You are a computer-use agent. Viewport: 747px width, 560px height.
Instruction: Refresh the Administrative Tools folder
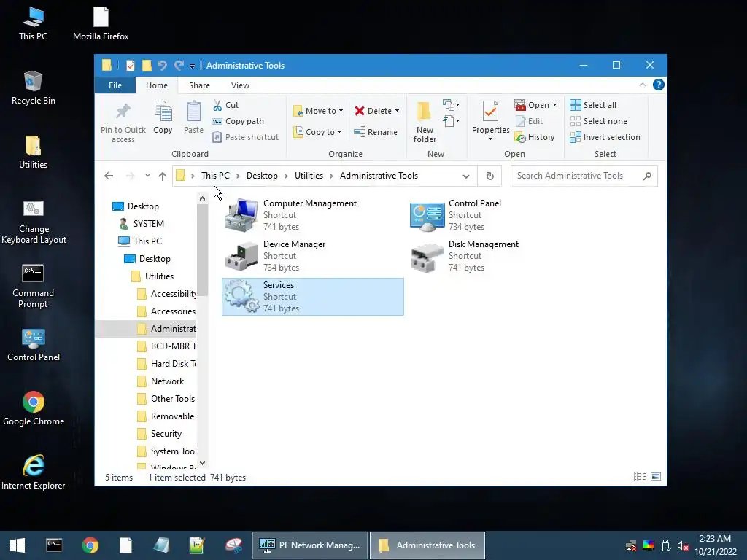pos(489,176)
